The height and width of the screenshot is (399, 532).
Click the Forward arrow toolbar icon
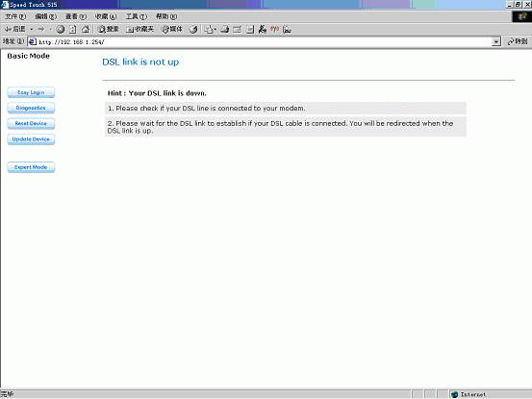[41, 29]
